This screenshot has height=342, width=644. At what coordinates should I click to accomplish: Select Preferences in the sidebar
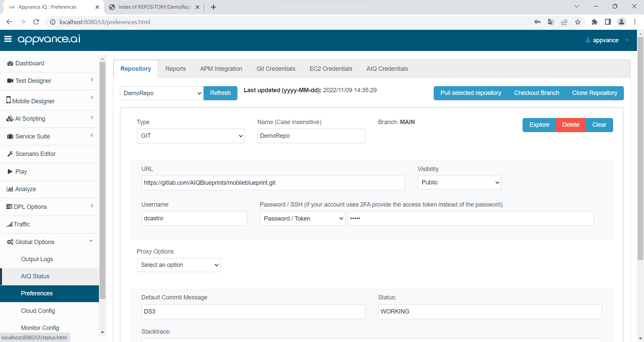[x=50, y=293]
